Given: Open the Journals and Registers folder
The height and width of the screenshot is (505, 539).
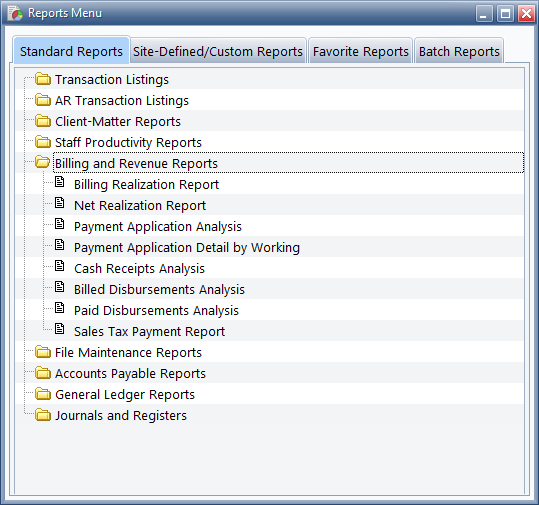Looking at the screenshot, I should click(121, 415).
